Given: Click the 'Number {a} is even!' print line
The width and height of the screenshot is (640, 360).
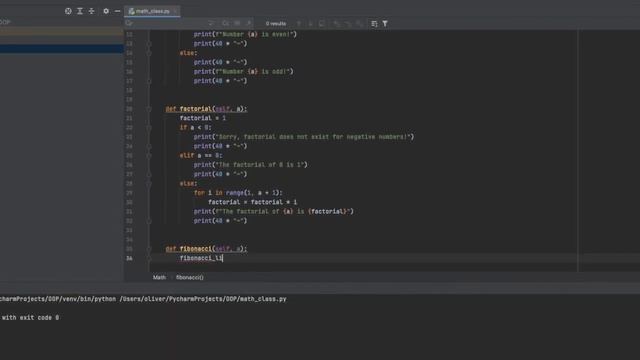Looking at the screenshot, I should [x=245, y=35].
